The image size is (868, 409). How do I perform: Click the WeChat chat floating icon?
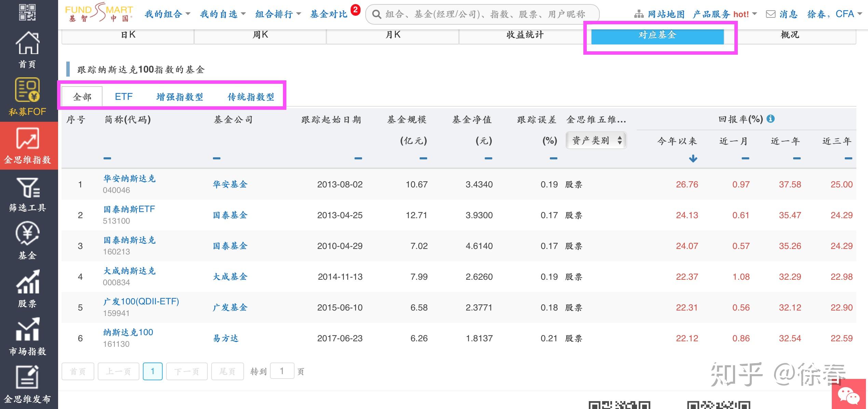click(x=849, y=396)
